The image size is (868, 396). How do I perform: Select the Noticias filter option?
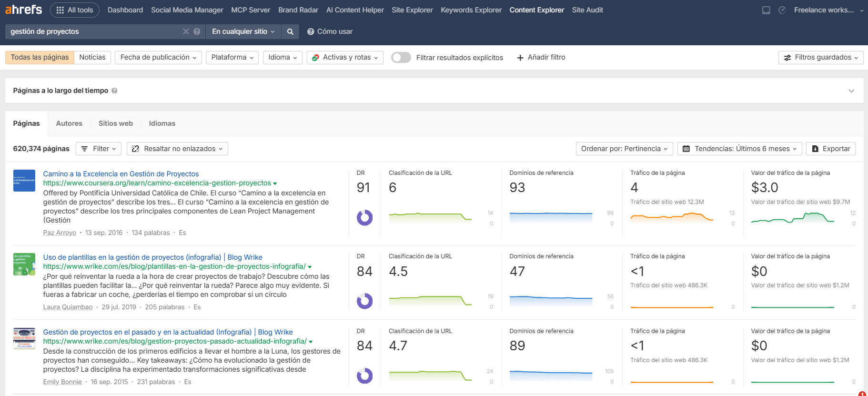click(92, 57)
